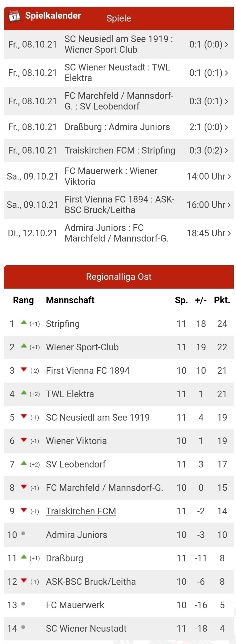Screen dimensions: 236x644
Task: Click the 16:00 Uhr First Vienna match arrow
Action: (229, 205)
